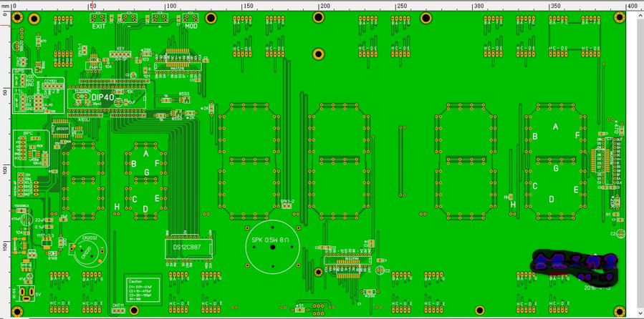Click the GPS header block
This screenshot has height=319, width=644.
pyautogui.click(x=21, y=78)
